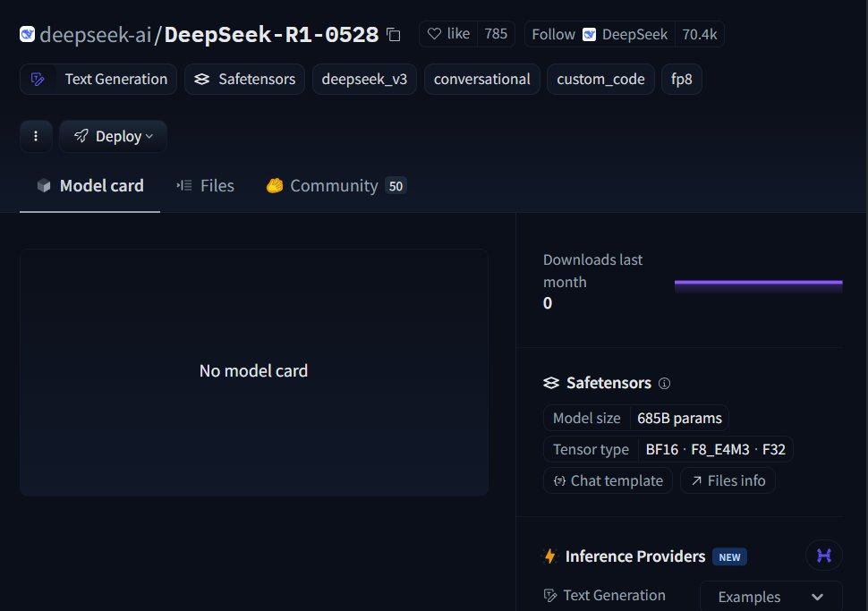This screenshot has height=611, width=868.
Task: Open the deepseek-ai organization link
Action: point(96,35)
